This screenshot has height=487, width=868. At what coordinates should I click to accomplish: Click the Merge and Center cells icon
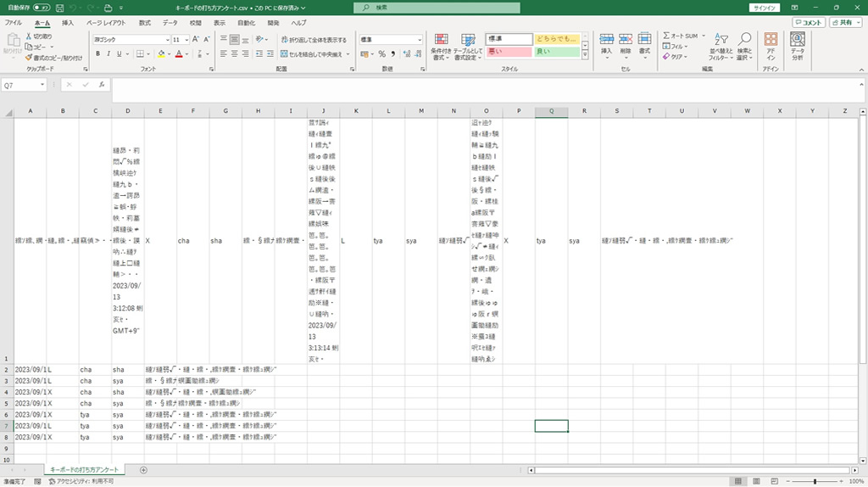tap(282, 53)
